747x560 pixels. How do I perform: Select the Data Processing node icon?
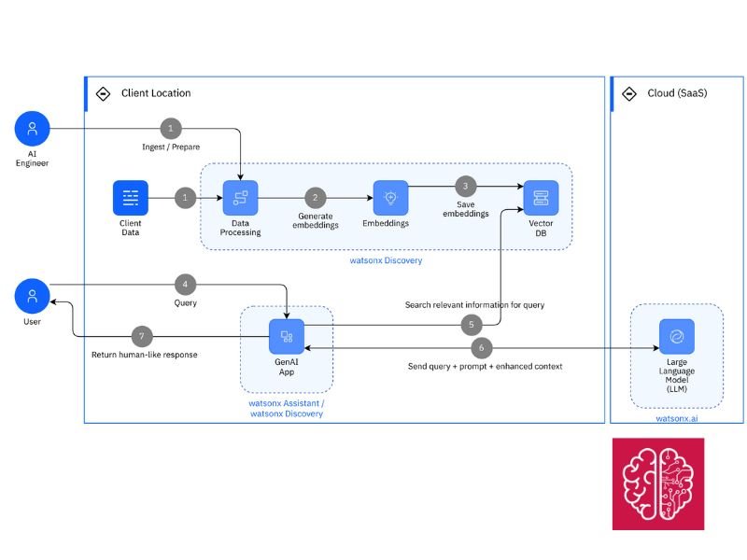pos(241,198)
